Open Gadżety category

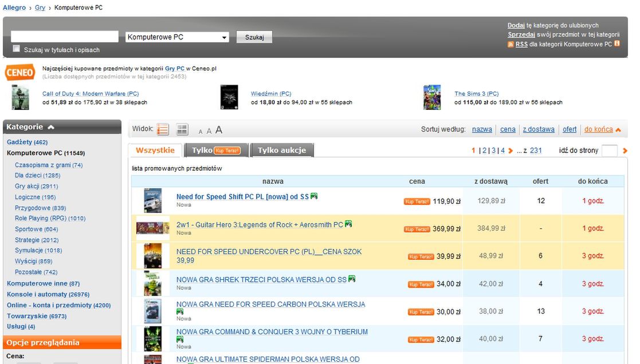(27, 142)
